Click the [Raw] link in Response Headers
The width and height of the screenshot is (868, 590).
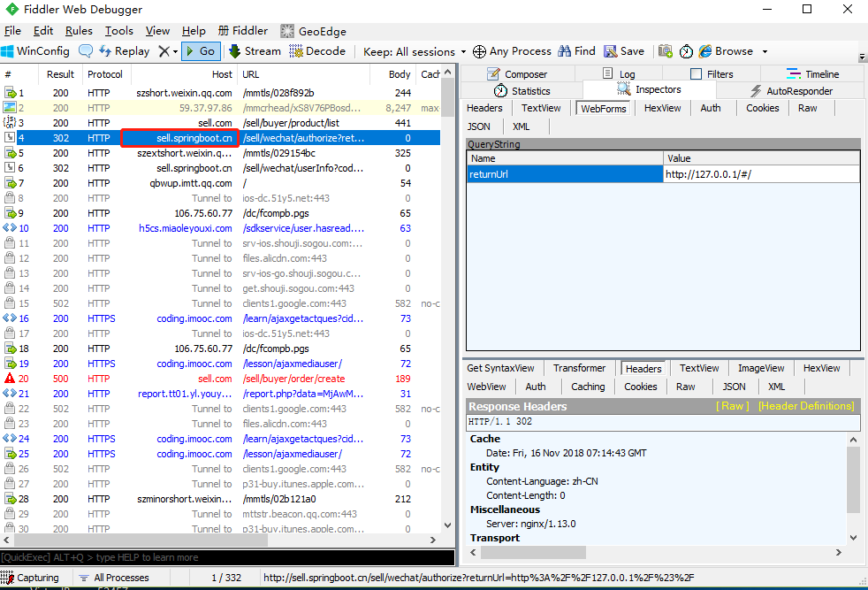pos(732,406)
